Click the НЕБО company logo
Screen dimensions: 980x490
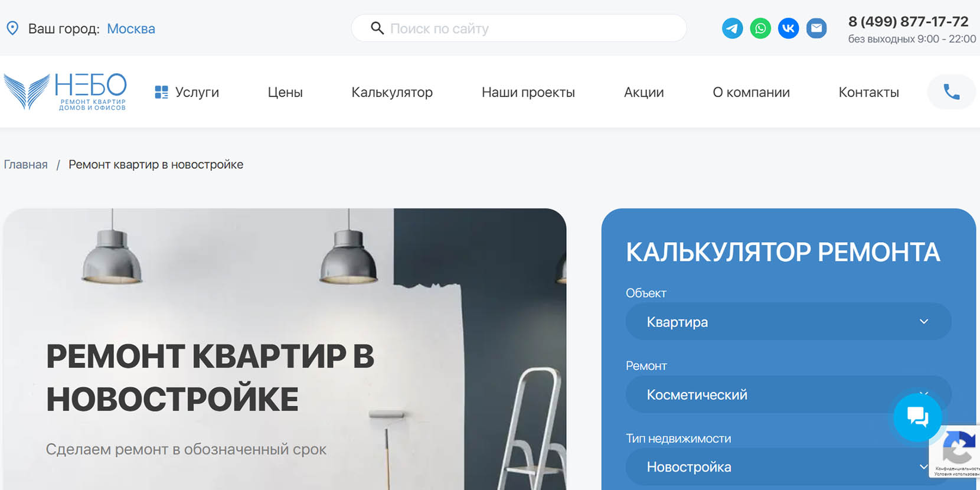(66, 92)
